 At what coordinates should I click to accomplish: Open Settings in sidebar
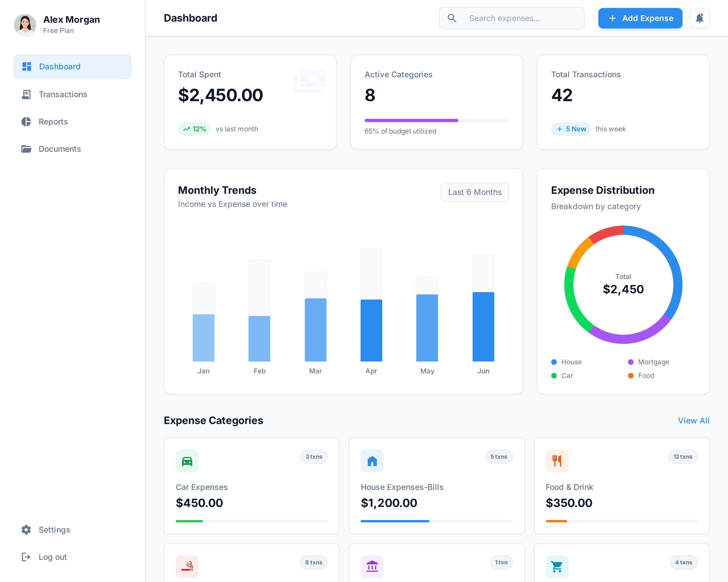(54, 530)
